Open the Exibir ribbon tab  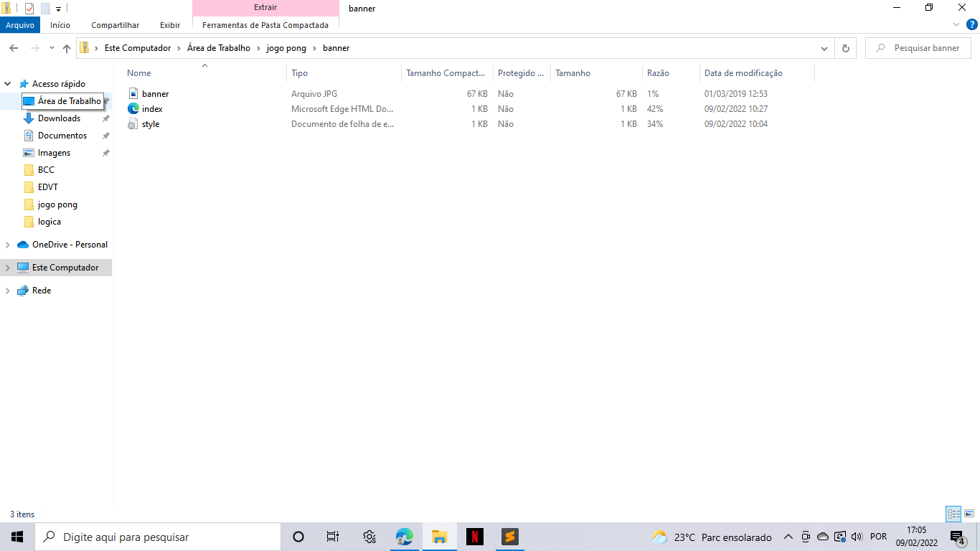(170, 25)
